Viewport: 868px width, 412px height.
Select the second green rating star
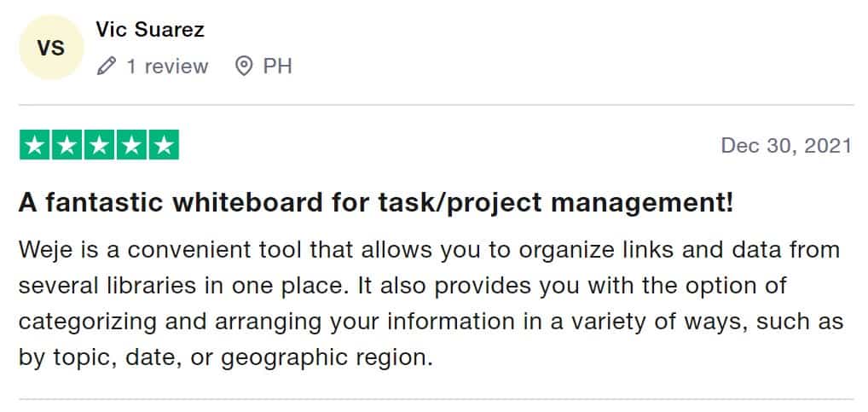(67, 145)
